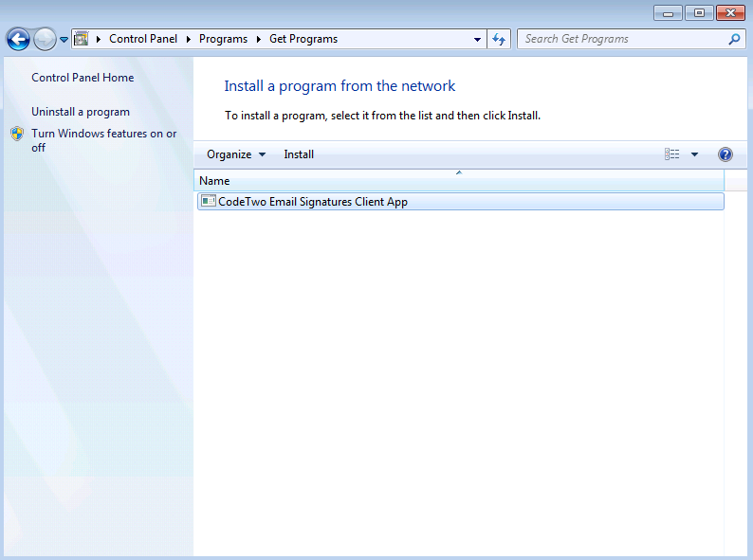
Task: Select Control Panel breadcrumb
Action: pyautogui.click(x=143, y=39)
